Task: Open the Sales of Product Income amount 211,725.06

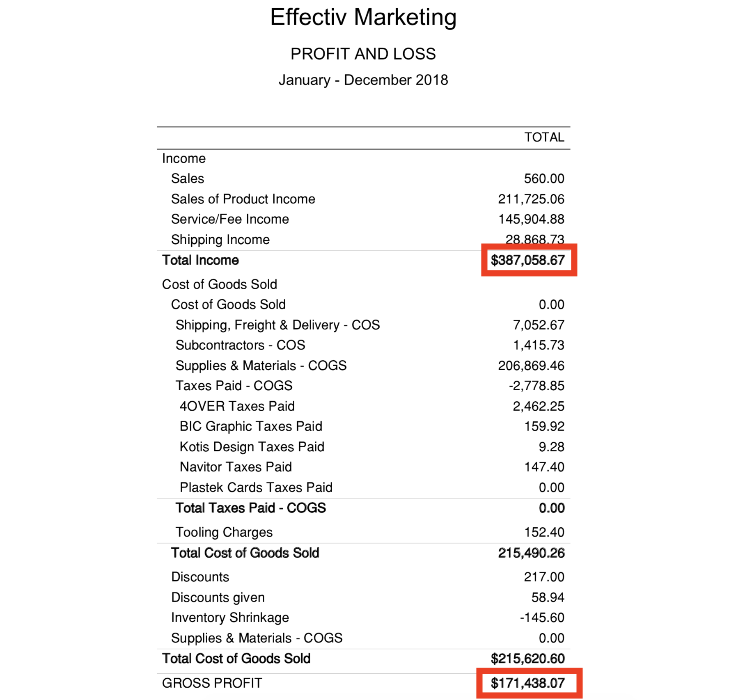Action: [x=531, y=199]
